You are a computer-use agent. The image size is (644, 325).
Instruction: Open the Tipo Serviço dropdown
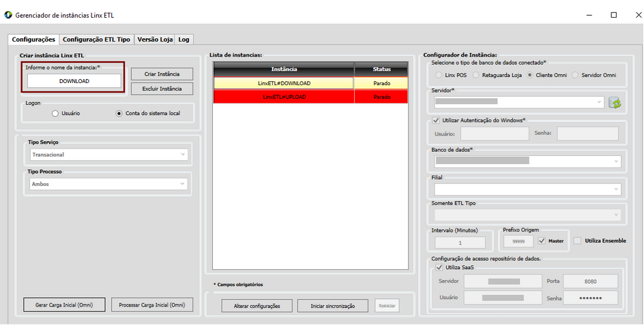tap(109, 155)
